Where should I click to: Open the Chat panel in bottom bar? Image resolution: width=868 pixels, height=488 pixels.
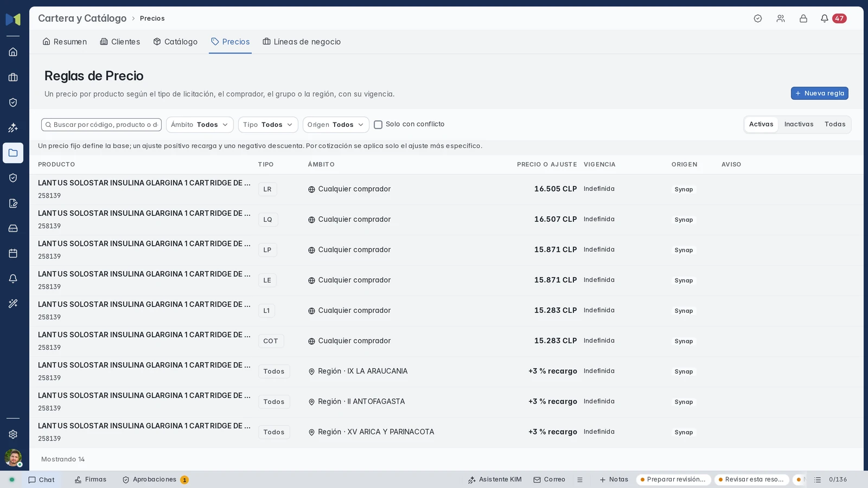pos(42,480)
